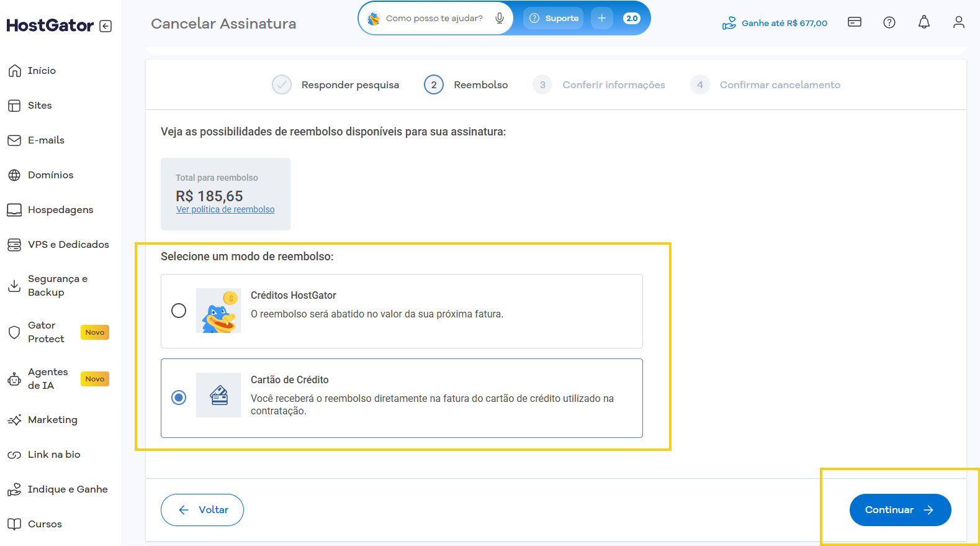Open Marketing sparkle icon in sidebar
Image resolution: width=980 pixels, height=546 pixels.
[x=14, y=420]
